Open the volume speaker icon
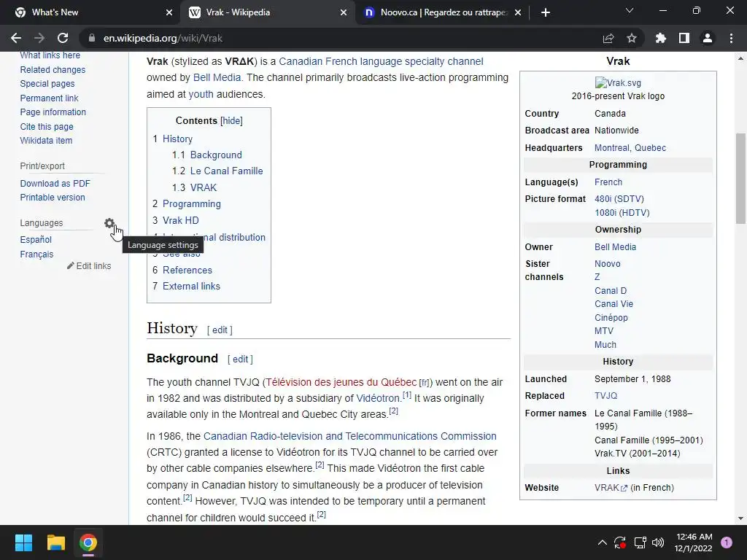This screenshot has height=560, width=747. point(658,542)
